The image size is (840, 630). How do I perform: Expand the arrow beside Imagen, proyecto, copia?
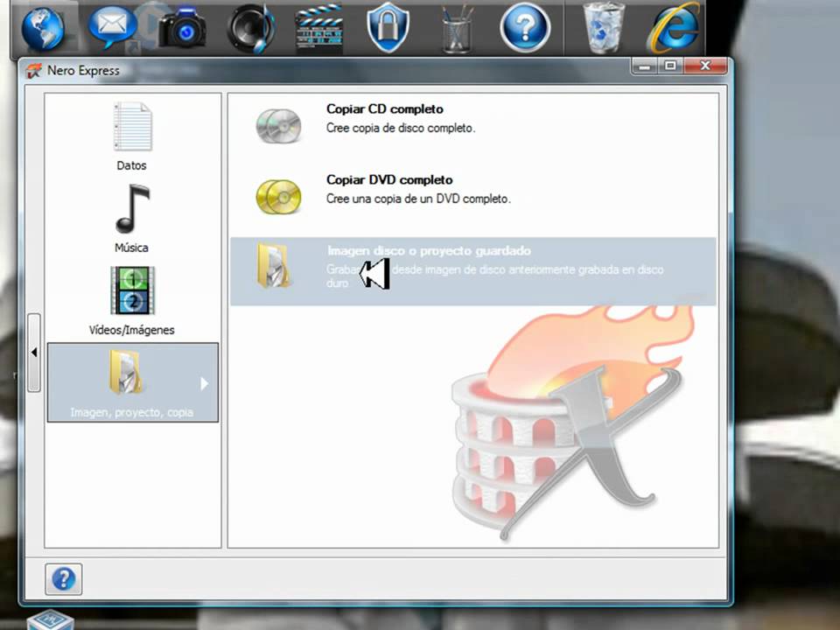[x=204, y=383]
